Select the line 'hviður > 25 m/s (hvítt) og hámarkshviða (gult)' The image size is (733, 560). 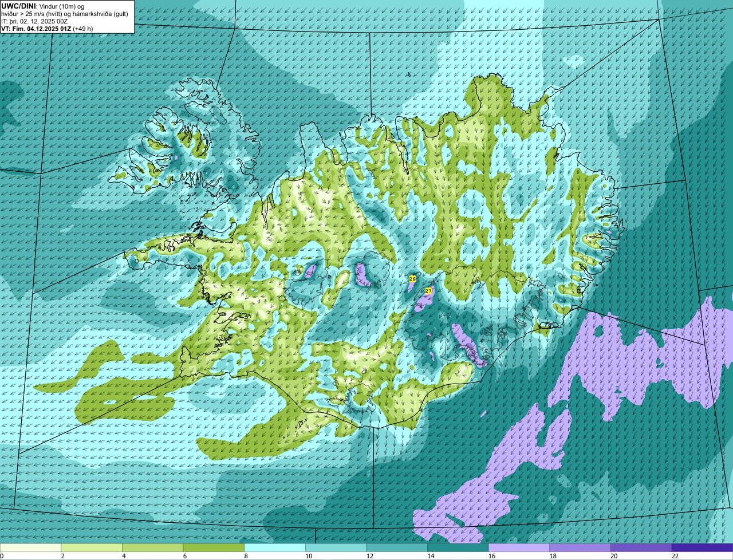point(66,13)
